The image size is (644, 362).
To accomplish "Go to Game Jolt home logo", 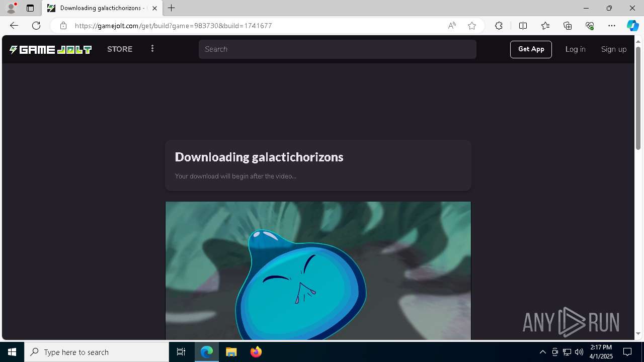I will tap(50, 49).
